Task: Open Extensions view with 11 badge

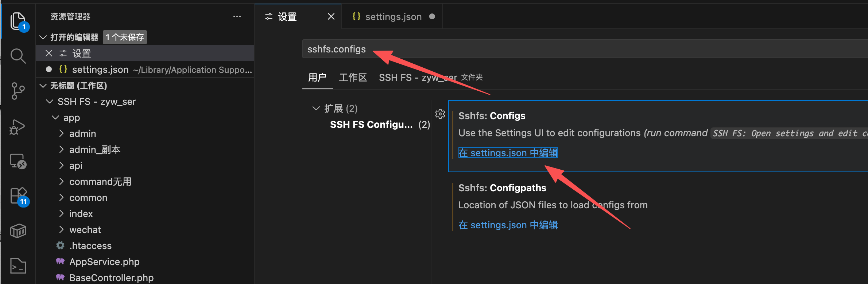Action: click(19, 197)
